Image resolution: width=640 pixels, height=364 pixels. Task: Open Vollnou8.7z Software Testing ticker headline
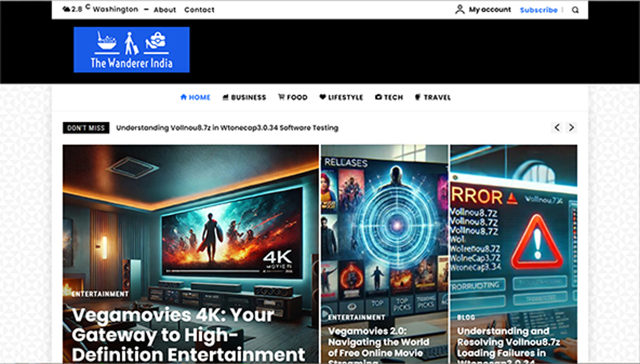227,128
